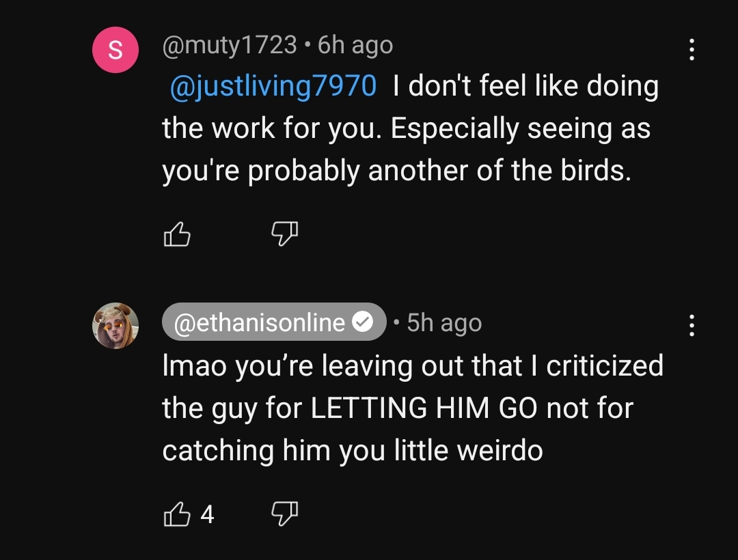Tap the text 'you're probably another of the birds'
Viewport: 738px width, 560px height.
396,171
